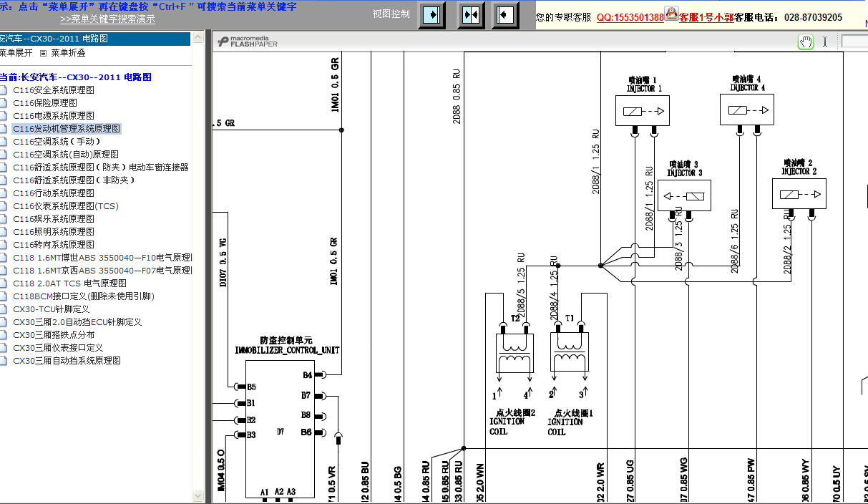Click the INJECTOR 4 symbol in diagram

pyautogui.click(x=747, y=110)
